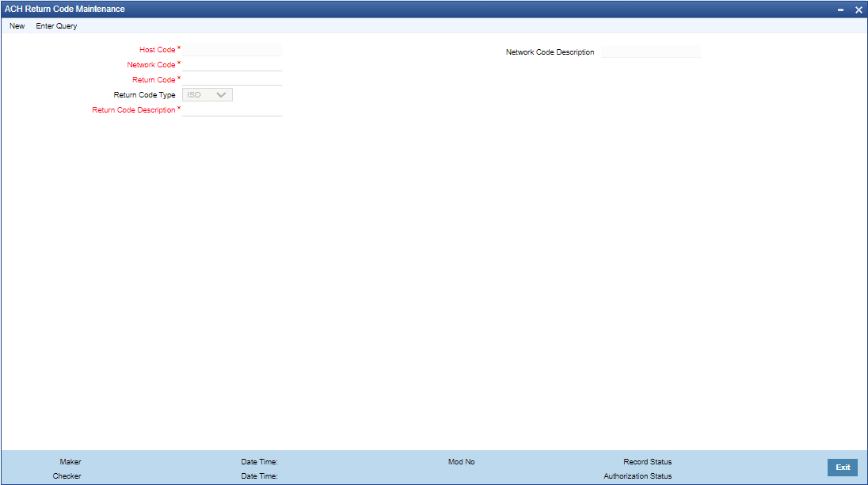Viewport: 868px width, 485px height.
Task: Click the Record Status label
Action: 647,462
